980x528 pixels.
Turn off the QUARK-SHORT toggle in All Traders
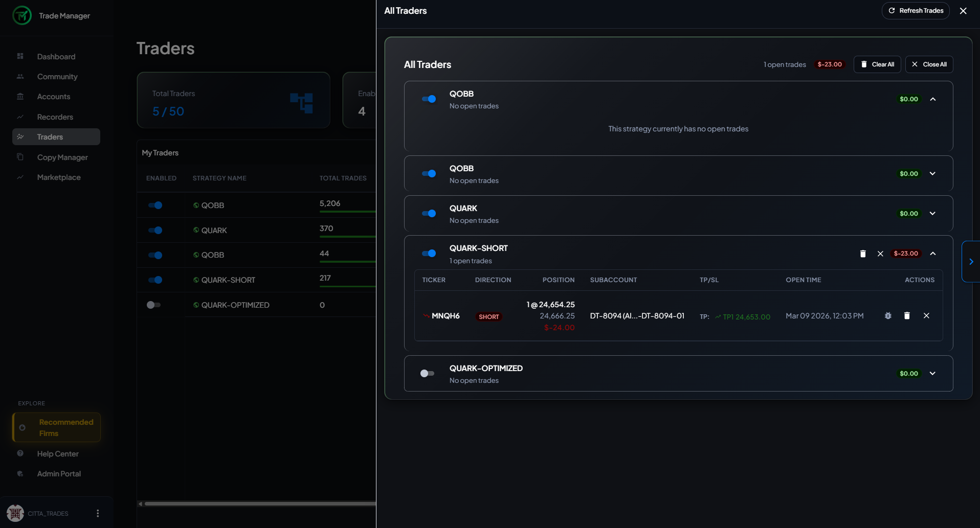pyautogui.click(x=429, y=254)
